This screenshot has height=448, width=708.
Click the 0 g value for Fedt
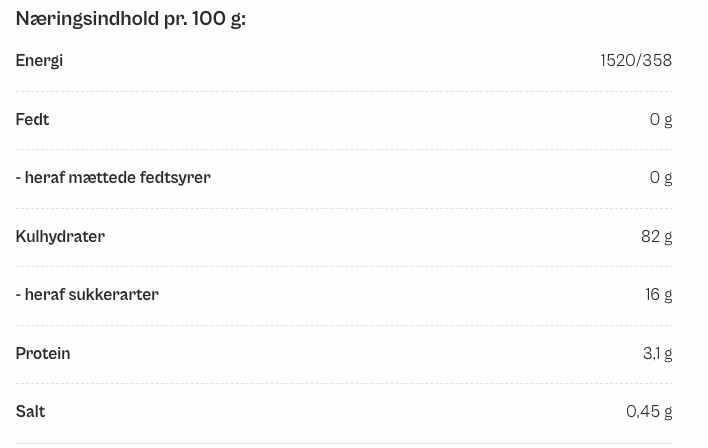point(660,120)
